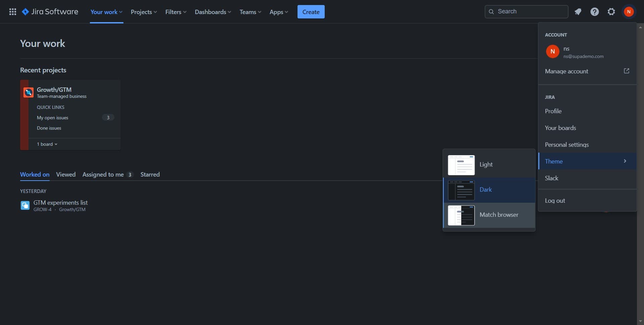Select the Light theme

pyautogui.click(x=486, y=164)
